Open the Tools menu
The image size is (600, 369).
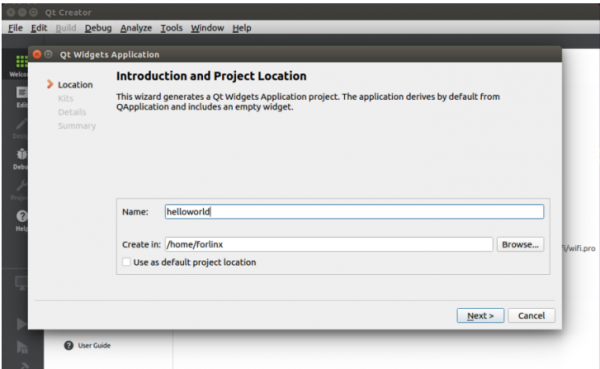coord(171,28)
